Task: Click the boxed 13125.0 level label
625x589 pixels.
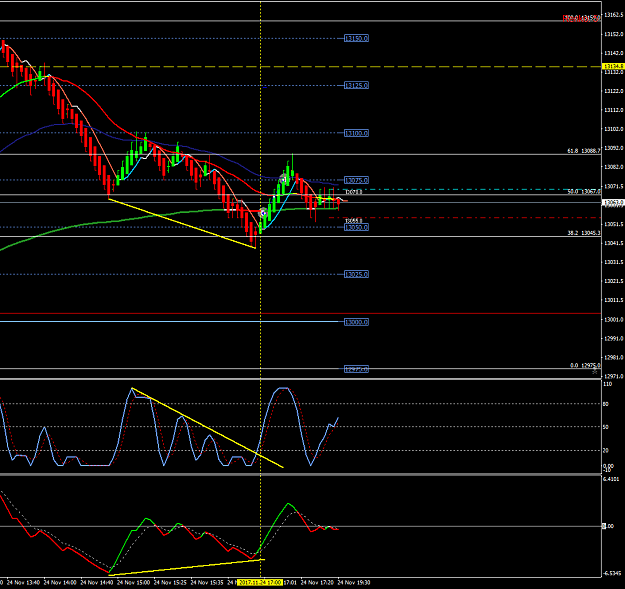Action: [356, 85]
